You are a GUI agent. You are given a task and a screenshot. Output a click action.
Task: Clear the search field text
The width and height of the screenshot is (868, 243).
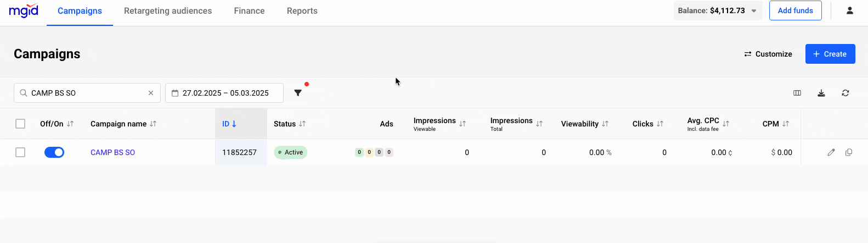point(151,93)
